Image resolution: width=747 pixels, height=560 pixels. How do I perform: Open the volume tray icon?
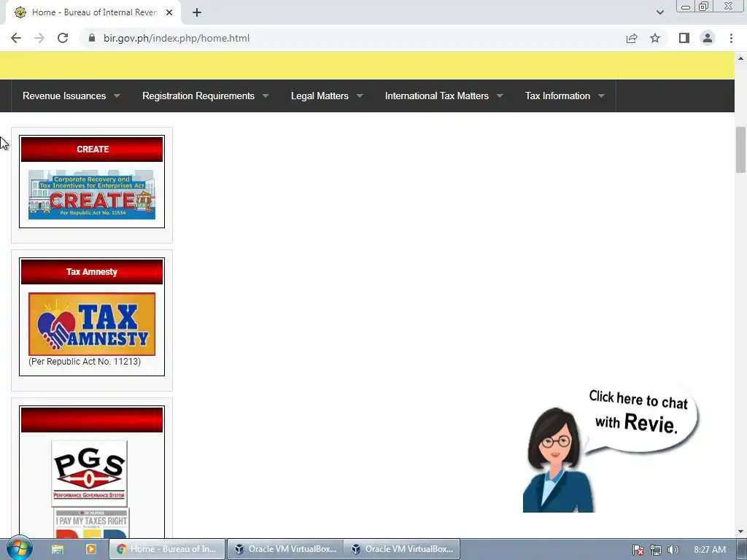click(673, 550)
